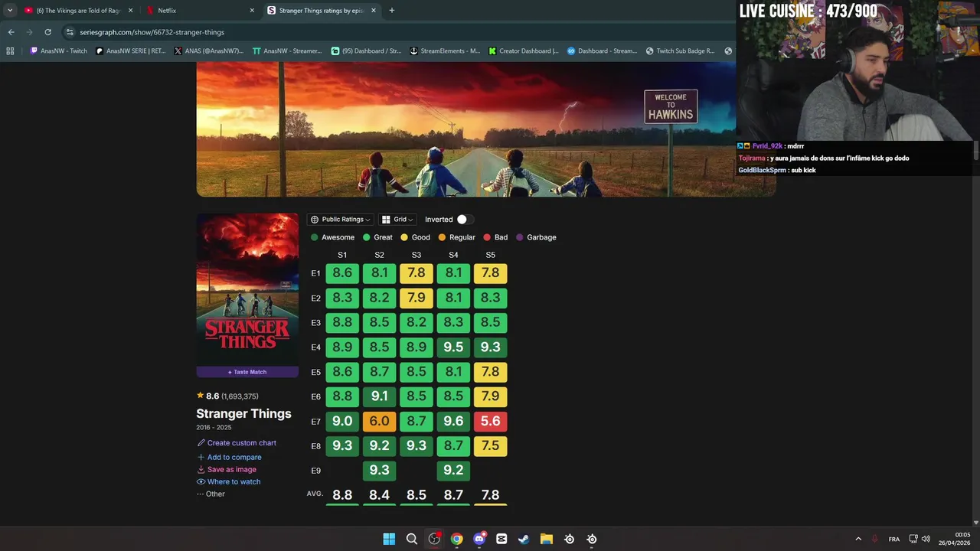Click the S3 column header
Image resolution: width=980 pixels, height=551 pixels.
coord(416,255)
